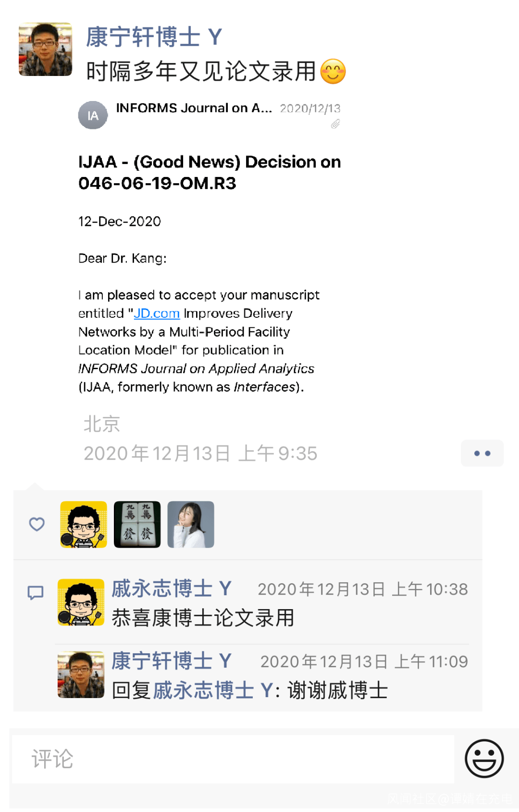Tap the mentioned 戚永志博士 Y in reply
This screenshot has height=812, width=519.
pyautogui.click(x=213, y=690)
